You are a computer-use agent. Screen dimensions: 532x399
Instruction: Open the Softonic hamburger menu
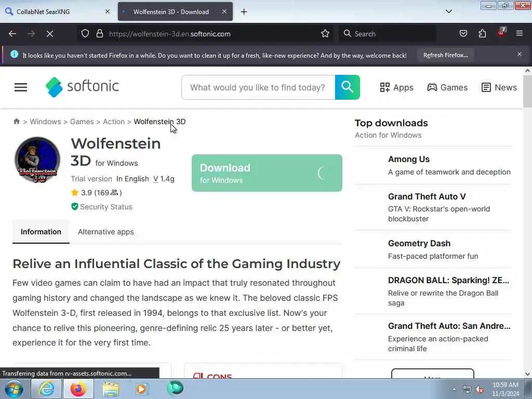click(x=21, y=87)
